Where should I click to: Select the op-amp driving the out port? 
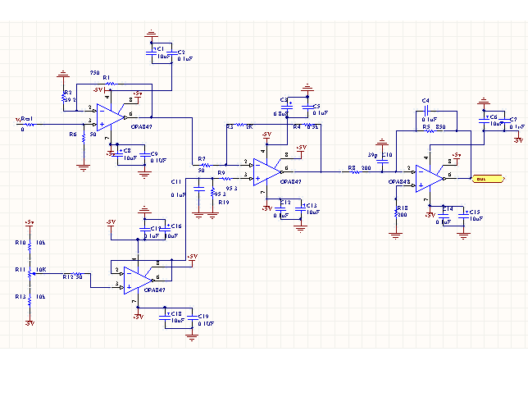pyautogui.click(x=430, y=179)
